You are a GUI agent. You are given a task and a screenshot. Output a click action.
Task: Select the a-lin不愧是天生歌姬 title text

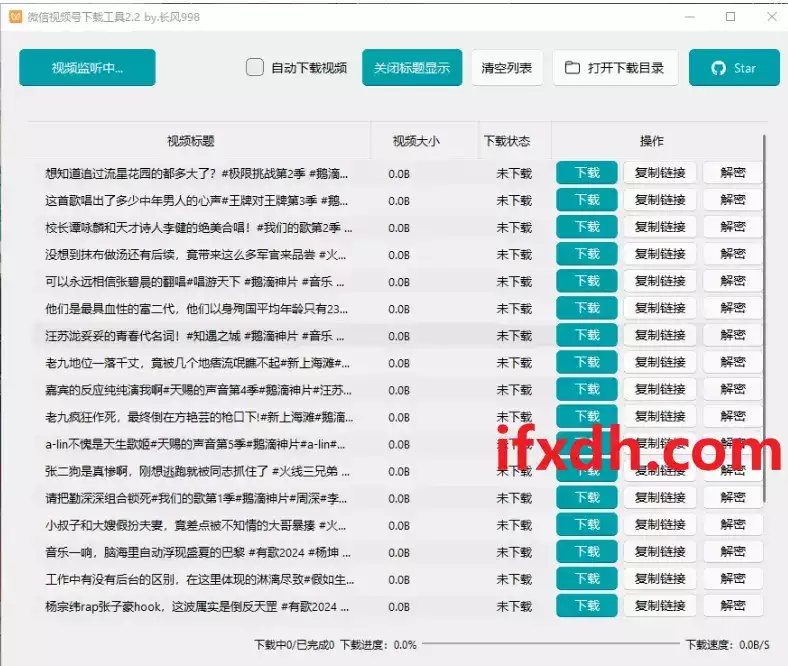pos(195,444)
